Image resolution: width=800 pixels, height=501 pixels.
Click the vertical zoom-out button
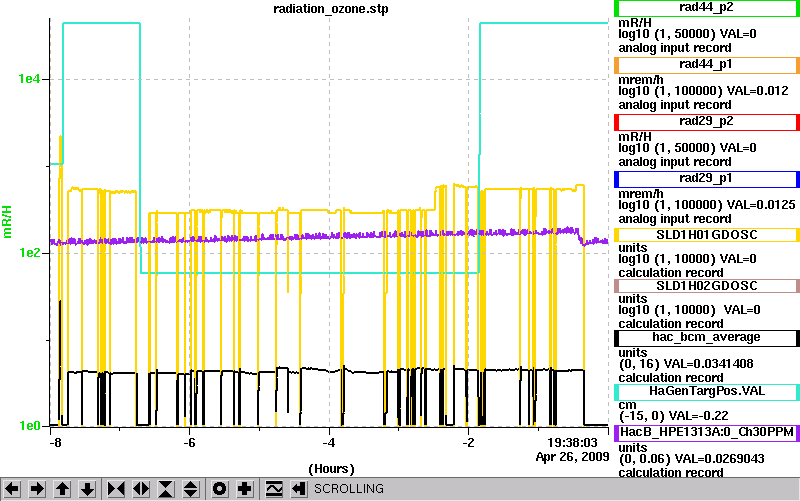click(191, 489)
